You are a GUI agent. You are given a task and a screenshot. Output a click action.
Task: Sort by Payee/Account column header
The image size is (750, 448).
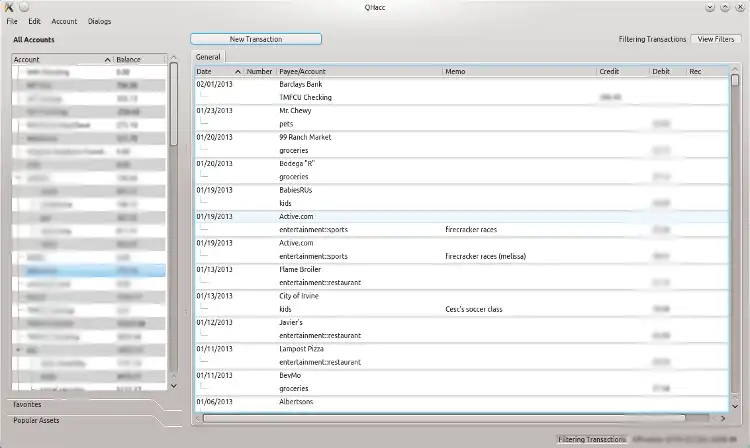pyautogui.click(x=359, y=71)
